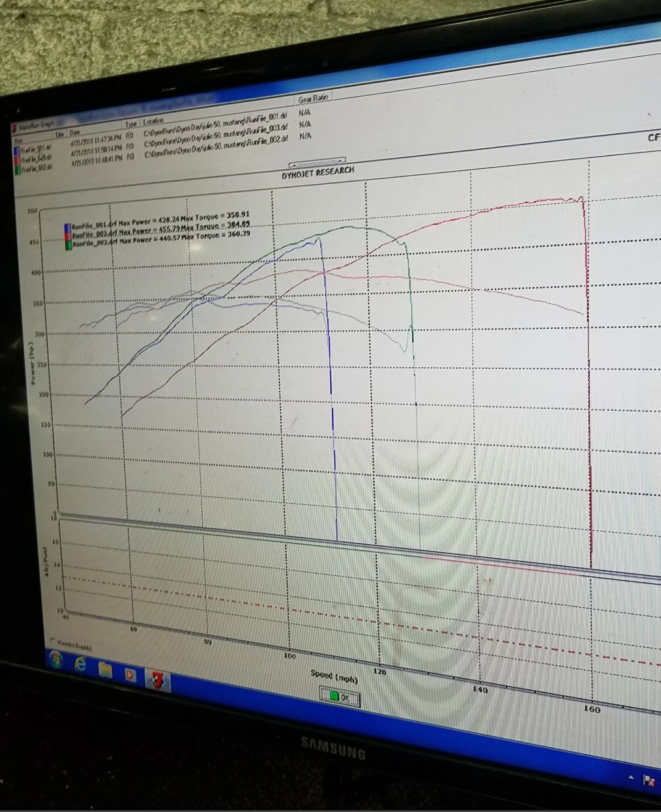
Task: Click the 11:47:34 PM date cell
Action: (x=97, y=140)
